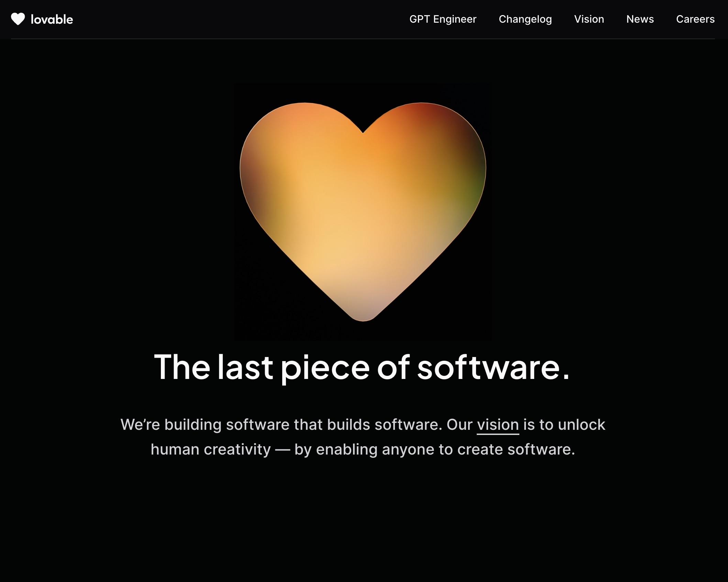Click the GPT Engineer menu item
The image size is (728, 582).
(443, 19)
